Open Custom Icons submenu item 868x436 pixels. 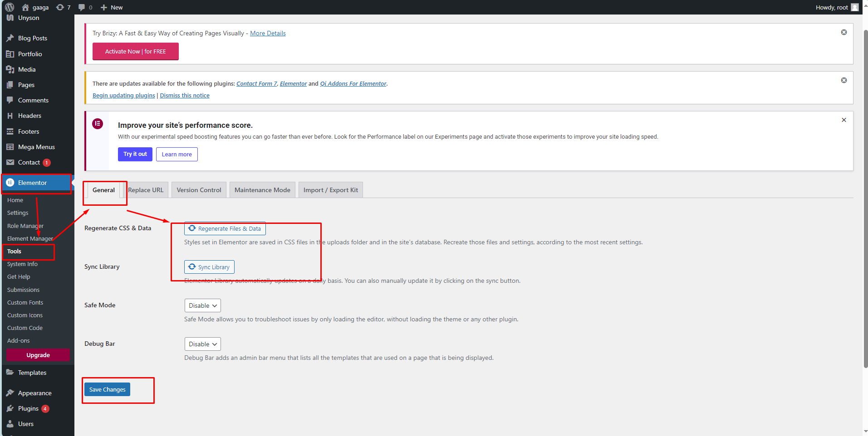click(25, 315)
